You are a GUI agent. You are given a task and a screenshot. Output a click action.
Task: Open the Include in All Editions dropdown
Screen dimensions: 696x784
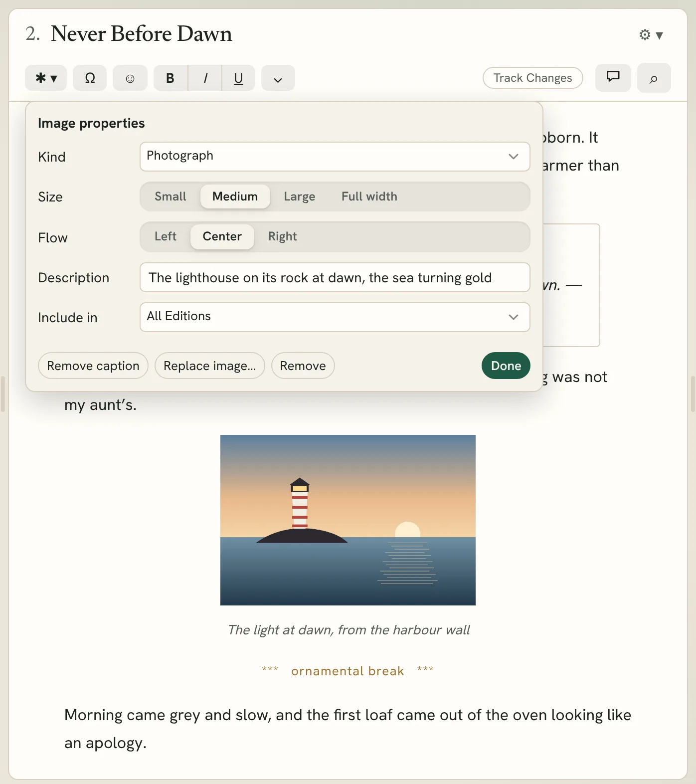click(335, 317)
